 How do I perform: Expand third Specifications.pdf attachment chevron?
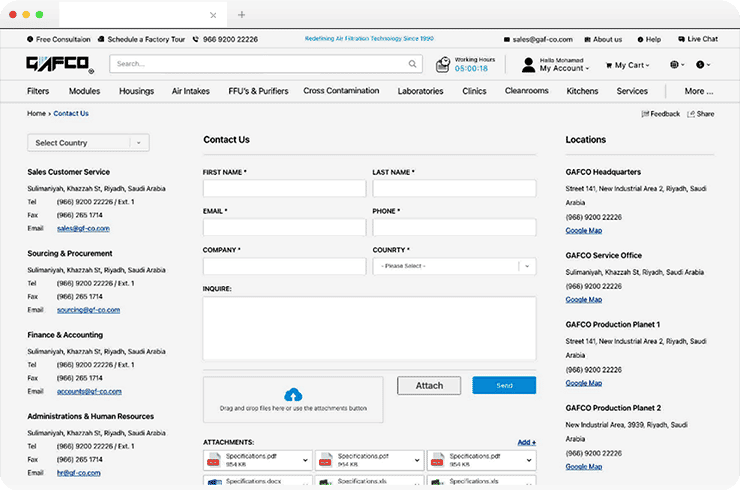click(529, 460)
